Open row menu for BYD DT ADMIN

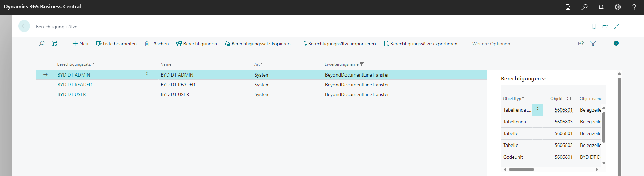click(x=147, y=75)
